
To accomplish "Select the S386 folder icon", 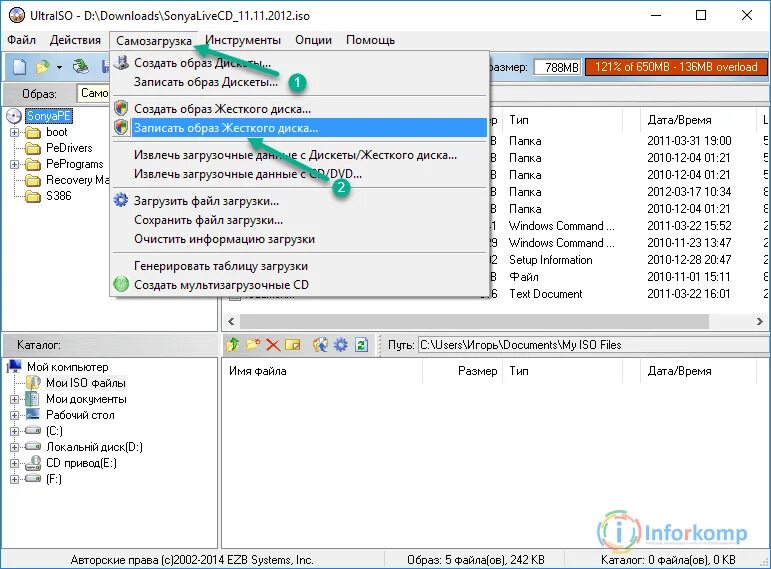I will 33,197.
